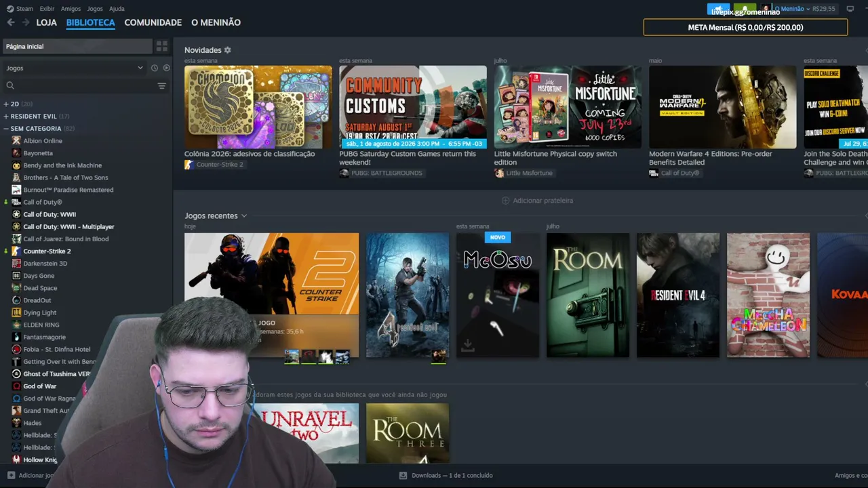Click the Little Misfortune source label
The width and height of the screenshot is (868, 488).
[x=524, y=174]
